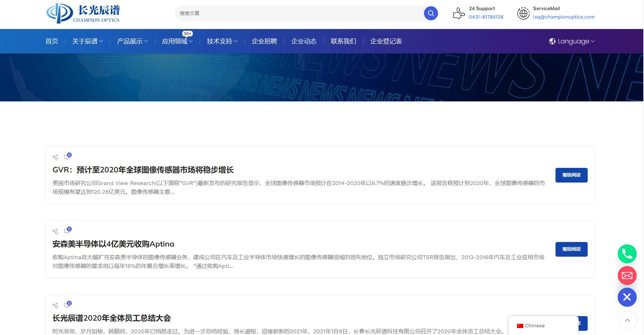Viewport: 644px width, 335px height.
Task: Click the scroll-to-top arrow button
Action: pos(627,321)
